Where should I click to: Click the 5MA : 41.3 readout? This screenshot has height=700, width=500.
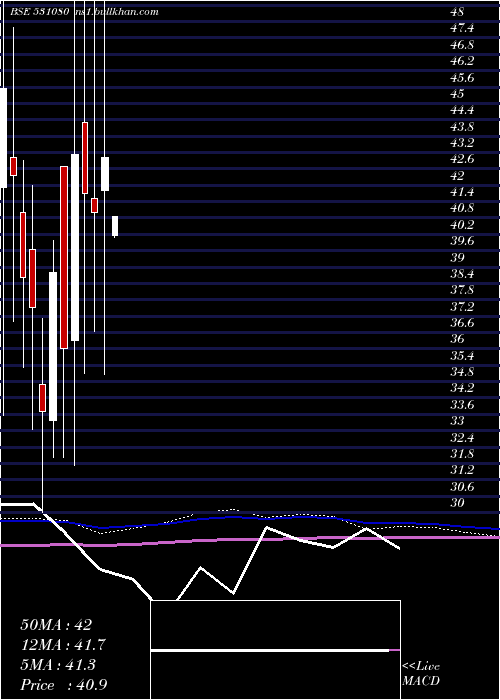pyautogui.click(x=58, y=665)
